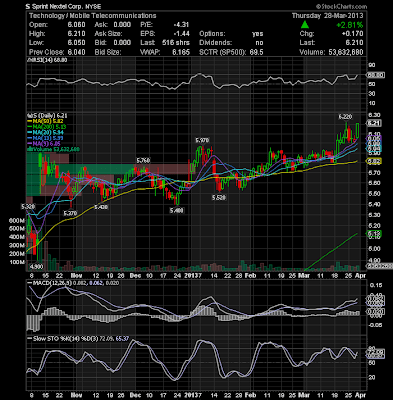Click the green up-arrow triangle beside +2.81%

(304, 24)
